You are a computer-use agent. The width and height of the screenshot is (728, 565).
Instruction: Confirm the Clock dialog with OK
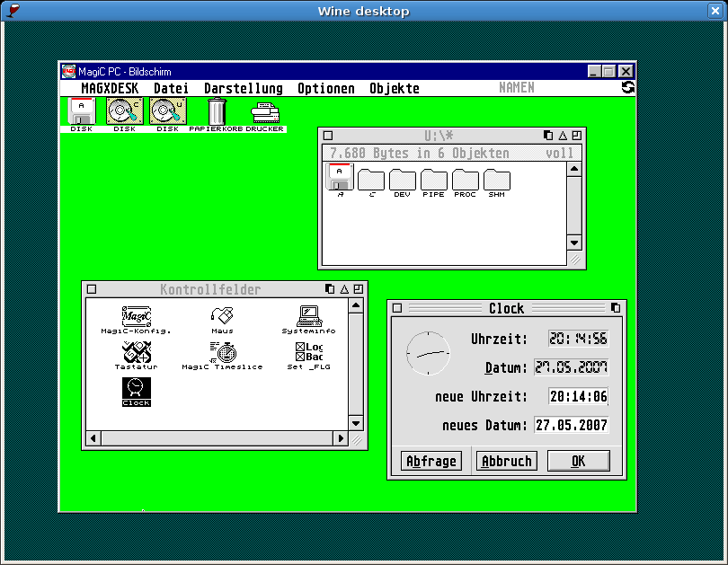pos(579,461)
